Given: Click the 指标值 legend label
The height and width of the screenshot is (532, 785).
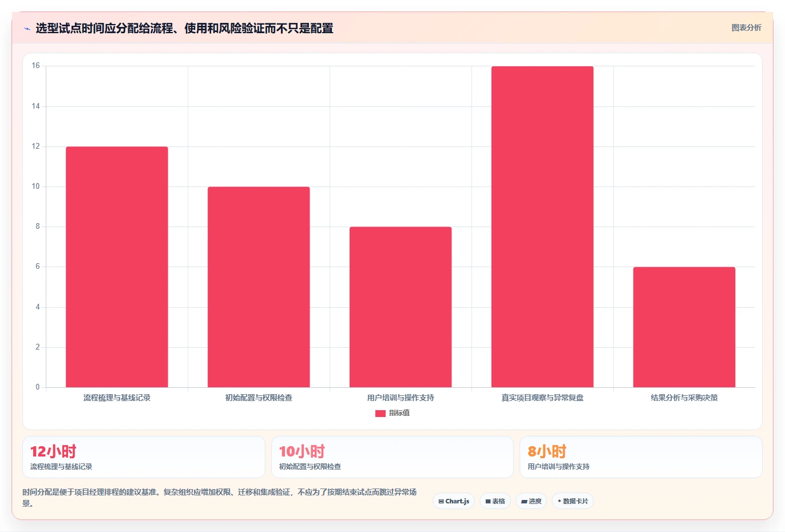Looking at the screenshot, I should coord(399,413).
